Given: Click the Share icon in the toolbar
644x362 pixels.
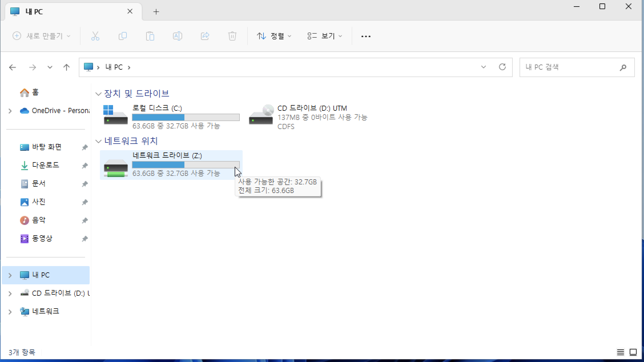Looking at the screenshot, I should [x=205, y=36].
